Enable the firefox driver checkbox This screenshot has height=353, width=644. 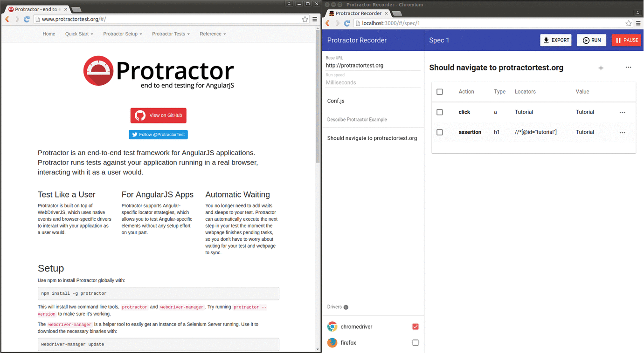pos(415,342)
